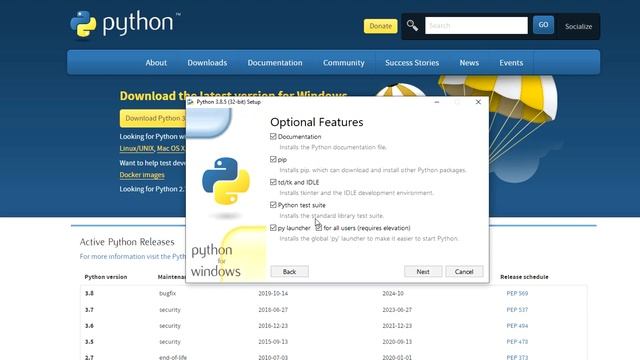Open the Documentation menu on python.org
This screenshot has width=640, height=360.
[x=275, y=63]
